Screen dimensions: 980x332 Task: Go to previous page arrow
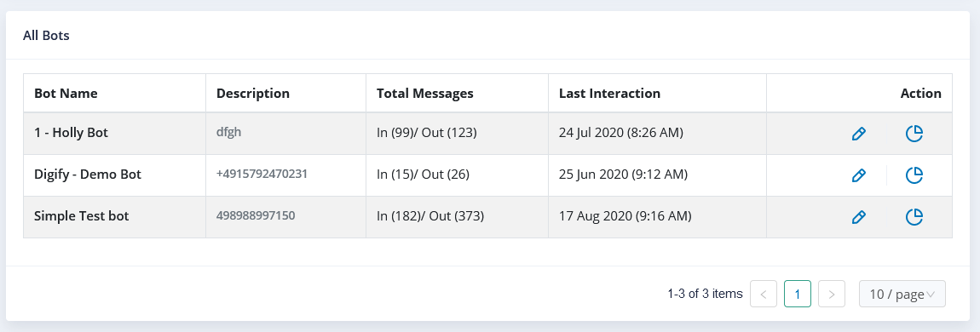click(764, 294)
